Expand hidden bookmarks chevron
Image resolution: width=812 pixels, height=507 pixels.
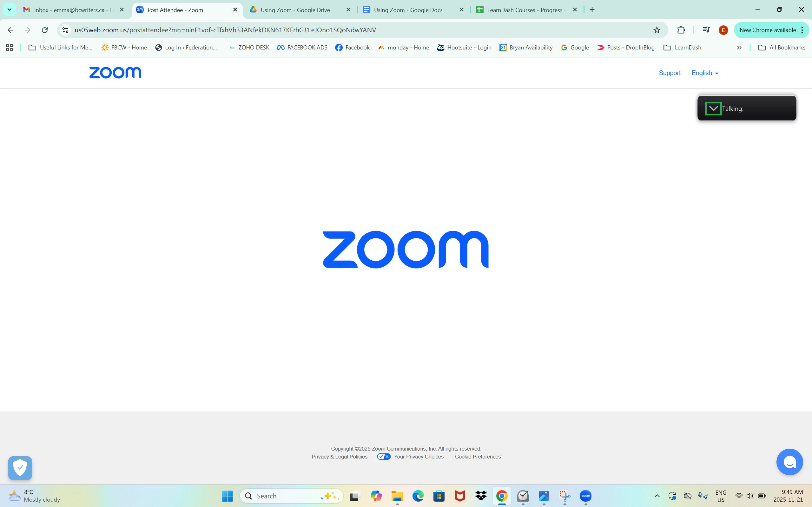[x=739, y=48]
